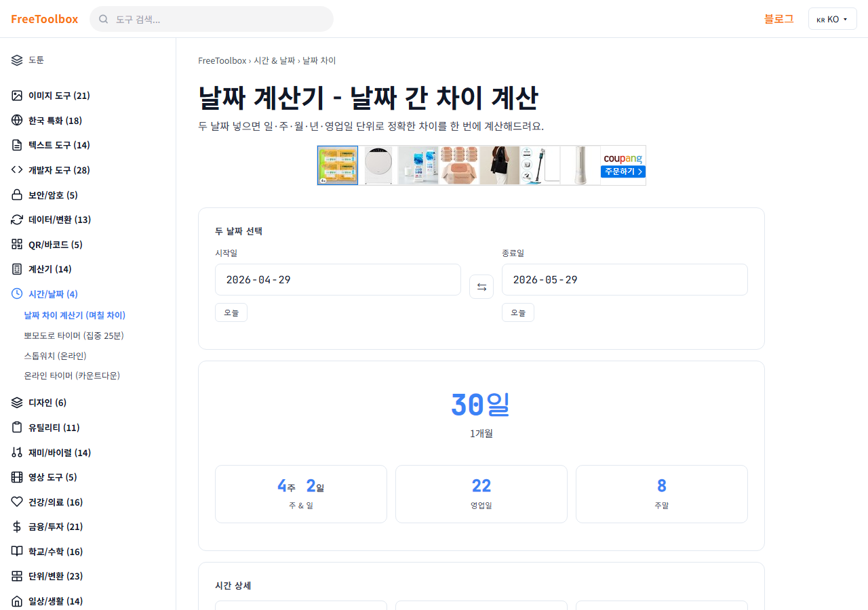Click 시간 & 날짜 breadcrumb link
868x610 pixels.
click(275, 60)
